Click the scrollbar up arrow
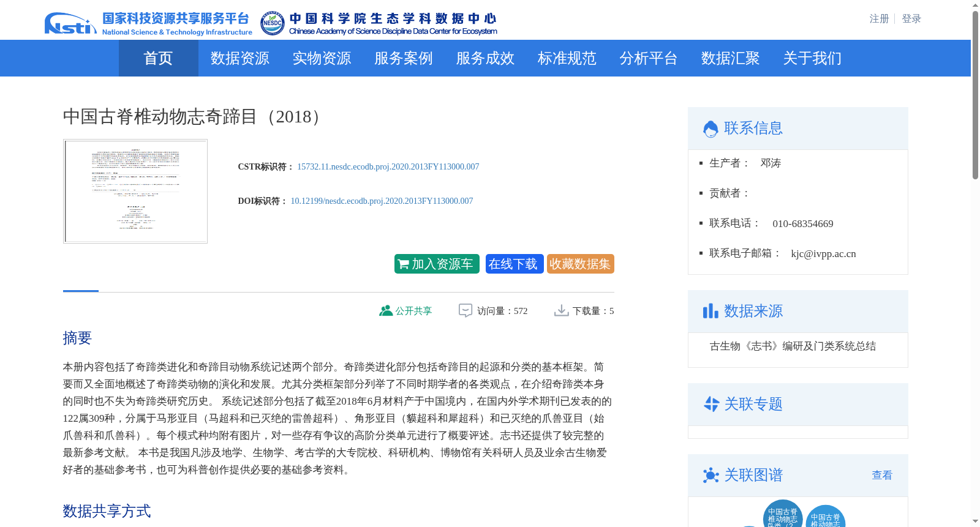Image resolution: width=980 pixels, height=527 pixels. [x=975, y=5]
